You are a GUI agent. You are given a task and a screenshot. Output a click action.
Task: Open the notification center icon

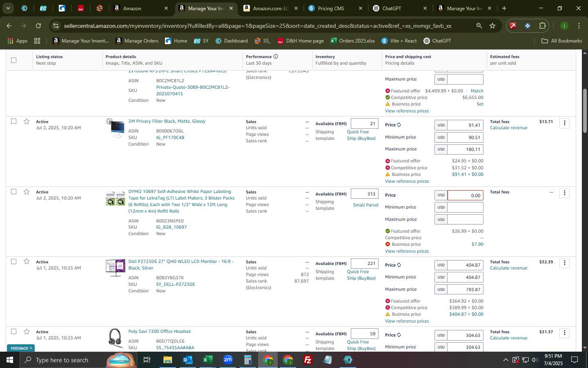[x=574, y=360]
